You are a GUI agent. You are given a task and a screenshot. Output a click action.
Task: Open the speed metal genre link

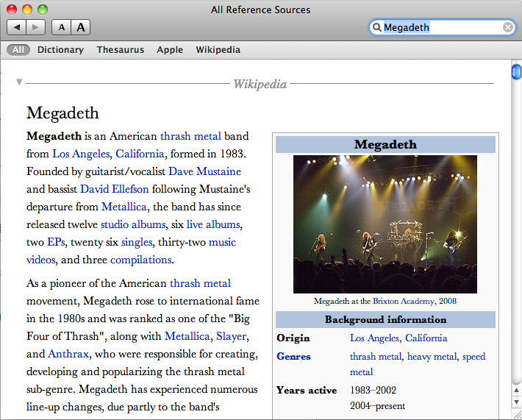(473, 357)
